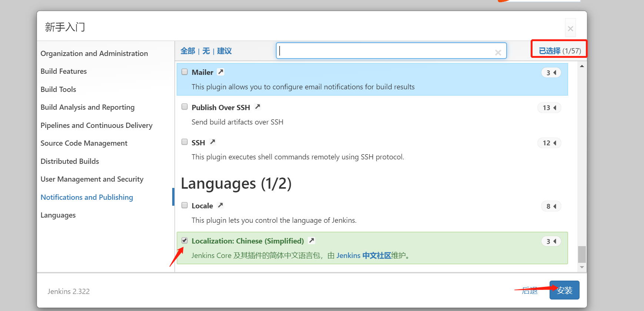Clear the plugin search field with the X icon

pos(498,53)
